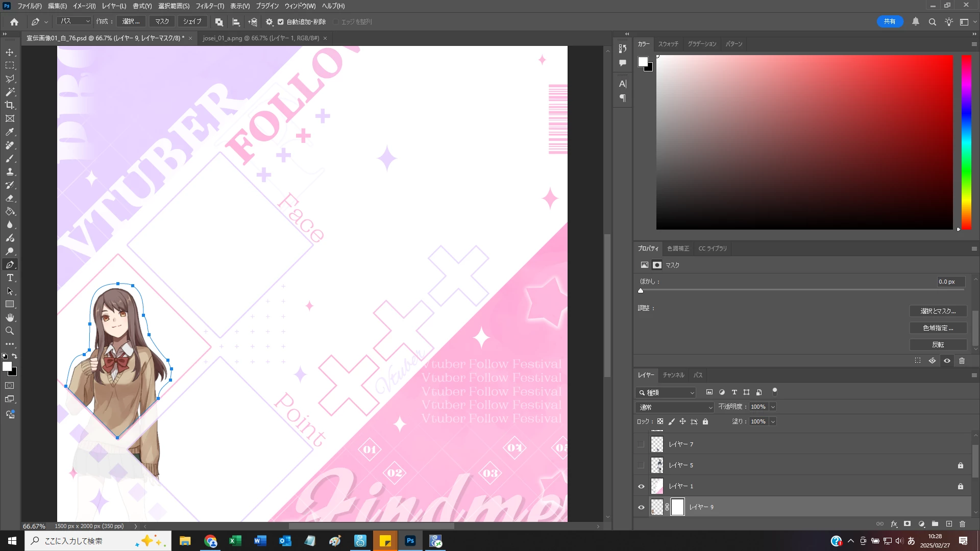This screenshot has width=980, height=551.
Task: Select the Zoom tool
Action: click(x=10, y=331)
